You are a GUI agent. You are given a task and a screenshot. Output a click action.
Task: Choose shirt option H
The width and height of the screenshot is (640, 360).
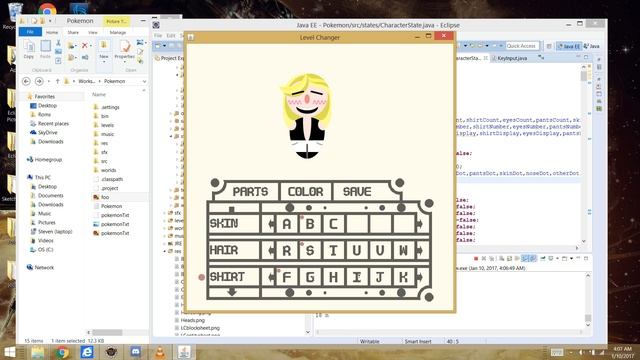(x=333, y=277)
